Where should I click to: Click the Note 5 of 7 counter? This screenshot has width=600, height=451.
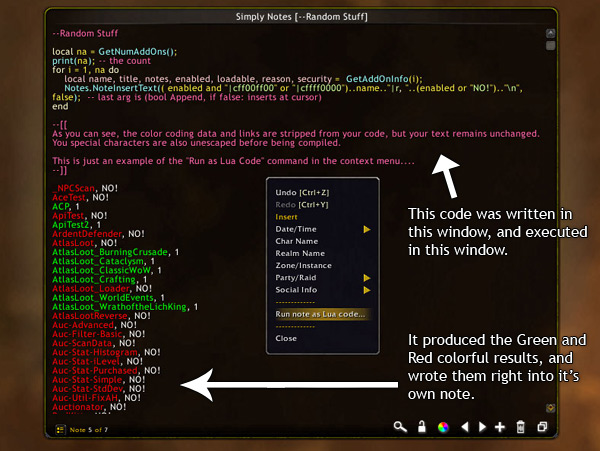point(89,430)
